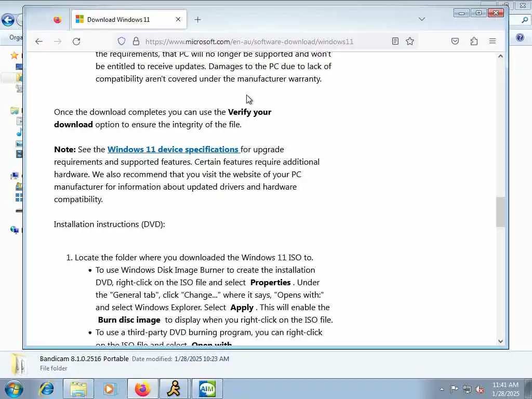Click Explorer window back button
532x399 pixels.
pos(8,20)
